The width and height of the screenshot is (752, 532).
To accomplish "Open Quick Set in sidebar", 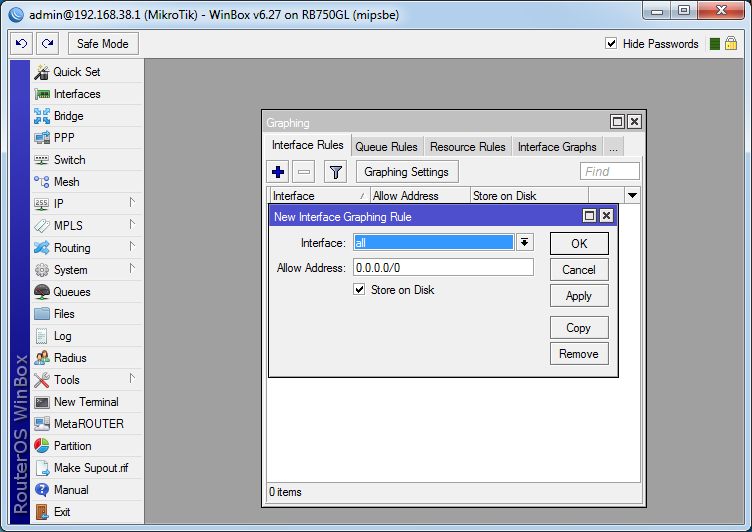I will tap(88, 72).
